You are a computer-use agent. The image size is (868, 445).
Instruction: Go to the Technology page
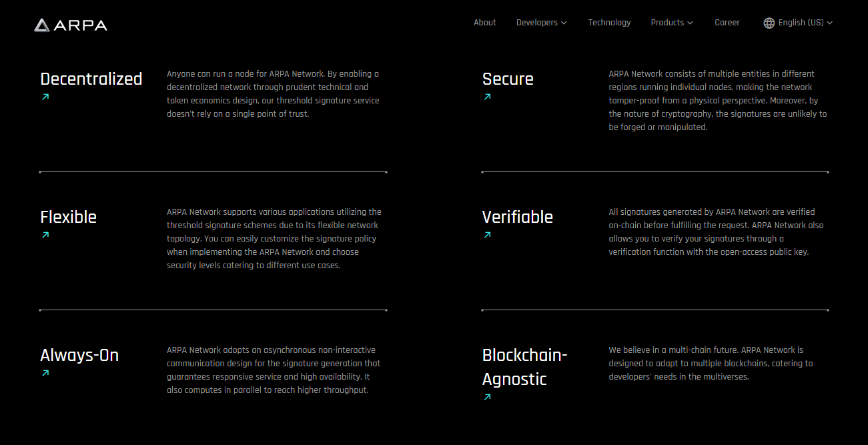pos(609,23)
